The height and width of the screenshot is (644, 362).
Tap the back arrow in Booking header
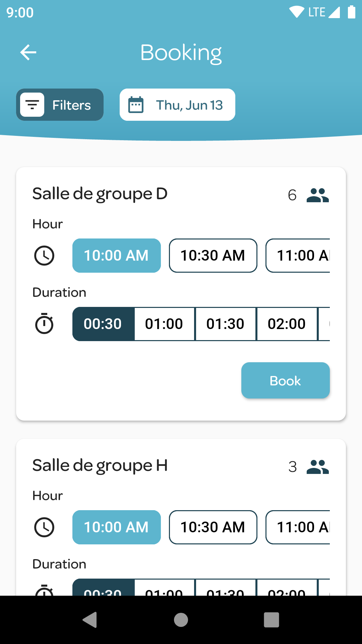coord(28,52)
